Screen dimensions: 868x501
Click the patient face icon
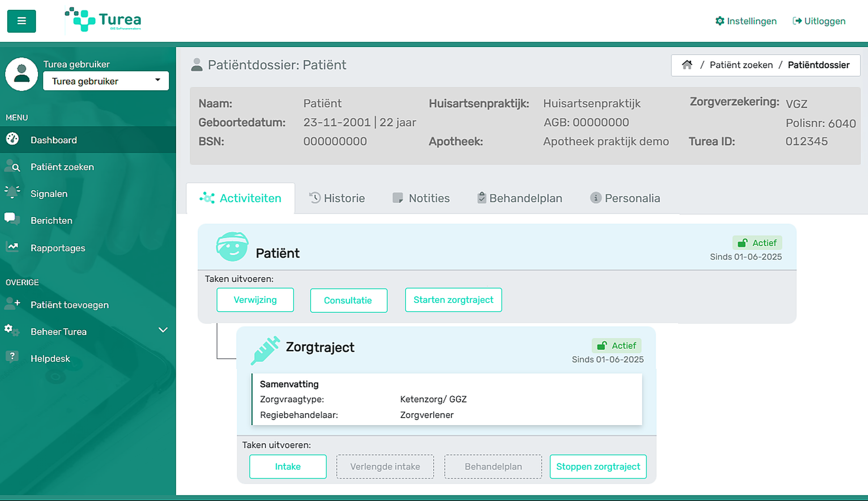(x=232, y=246)
